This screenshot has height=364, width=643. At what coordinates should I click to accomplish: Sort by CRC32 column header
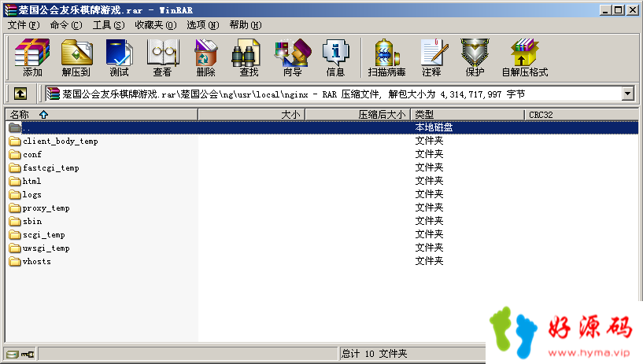tap(581, 115)
